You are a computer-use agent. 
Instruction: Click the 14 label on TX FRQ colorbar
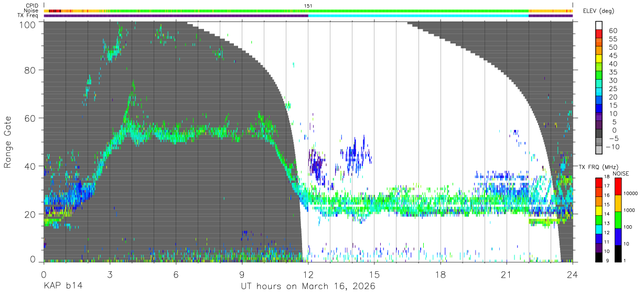606,214
